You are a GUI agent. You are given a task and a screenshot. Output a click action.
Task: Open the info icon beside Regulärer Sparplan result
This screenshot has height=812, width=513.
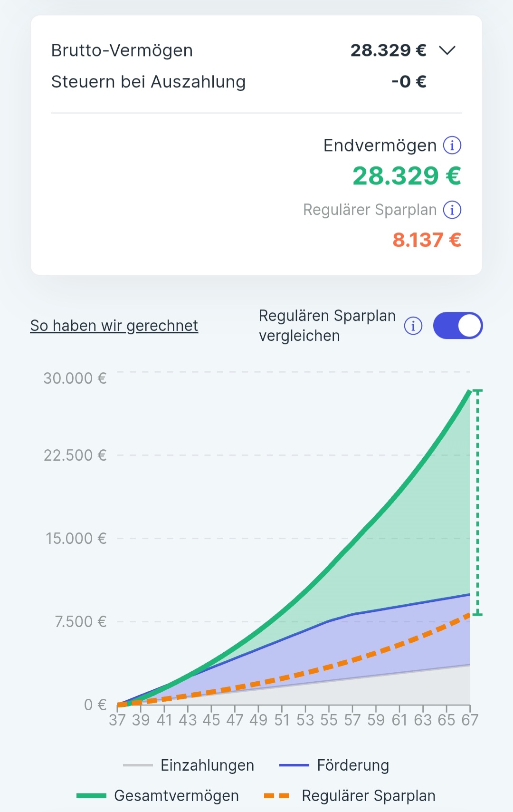452,210
